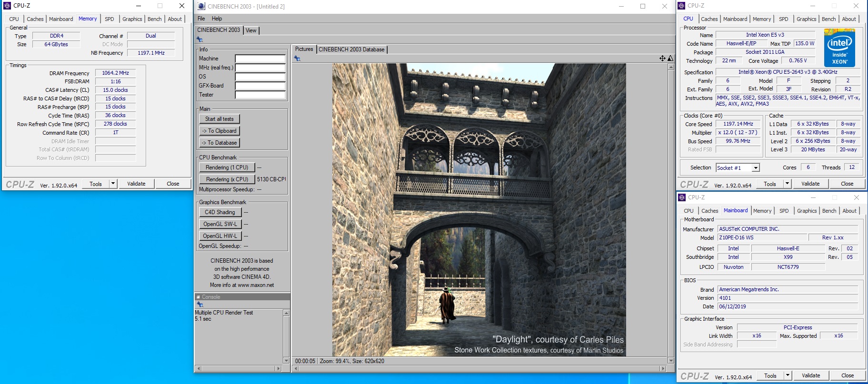Click the Intel Xeon E5 v3 name field

pyautogui.click(x=765, y=35)
